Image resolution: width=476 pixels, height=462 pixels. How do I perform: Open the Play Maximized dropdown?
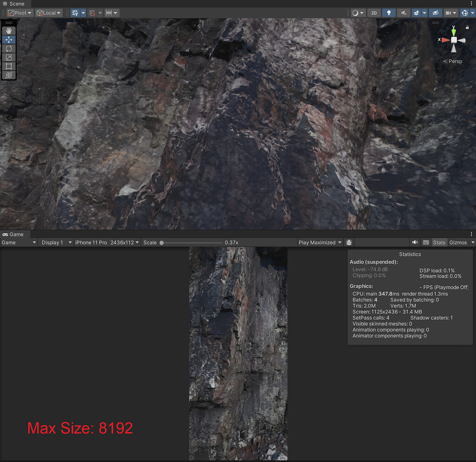pyautogui.click(x=320, y=242)
